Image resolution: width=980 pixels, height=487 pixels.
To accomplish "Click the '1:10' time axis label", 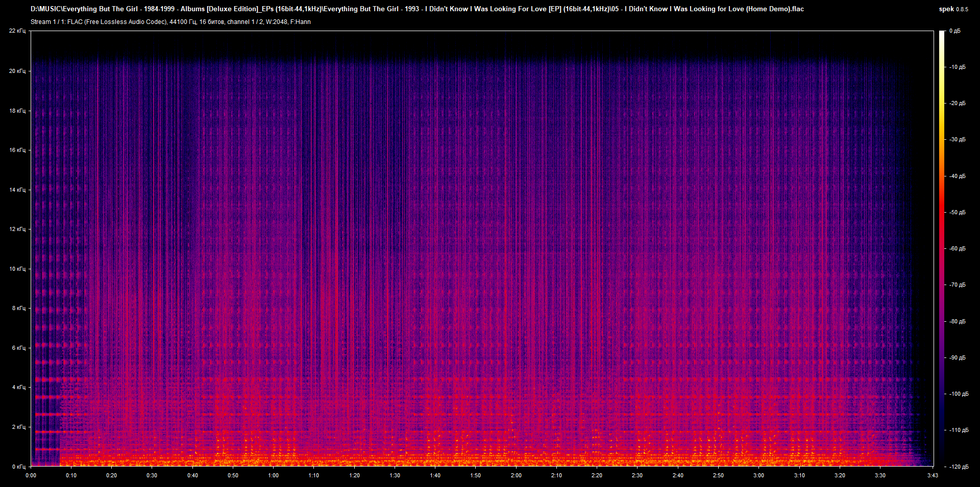I will (314, 475).
